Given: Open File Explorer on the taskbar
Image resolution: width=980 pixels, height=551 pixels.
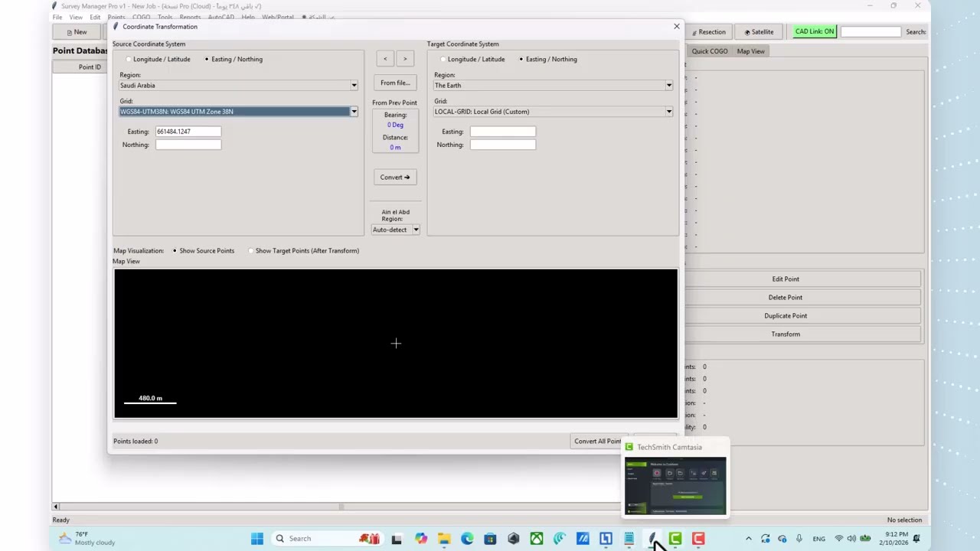Looking at the screenshot, I should point(444,539).
